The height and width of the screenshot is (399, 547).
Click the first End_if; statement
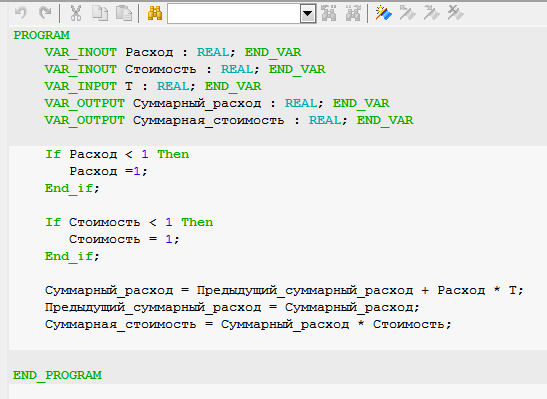pyautogui.click(x=72, y=189)
